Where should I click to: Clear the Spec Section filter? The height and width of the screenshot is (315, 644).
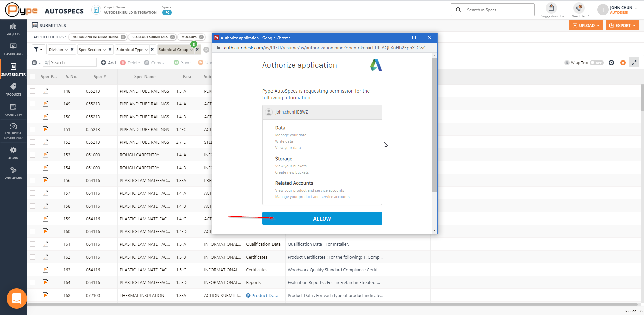[110, 50]
